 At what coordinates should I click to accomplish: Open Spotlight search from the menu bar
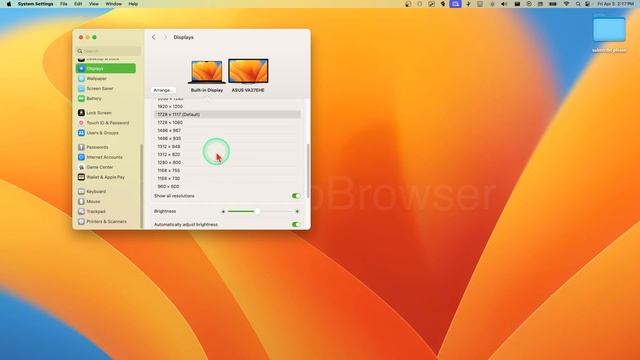[578, 4]
